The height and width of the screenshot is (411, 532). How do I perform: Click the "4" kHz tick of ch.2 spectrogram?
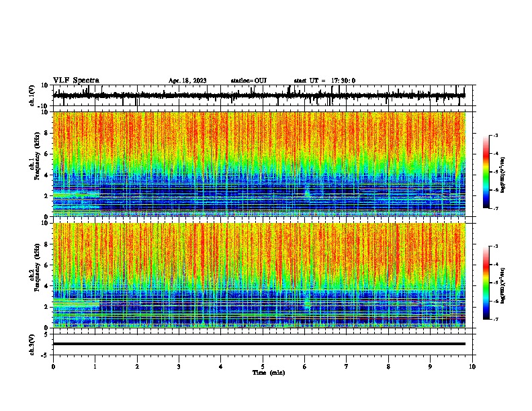click(47, 286)
